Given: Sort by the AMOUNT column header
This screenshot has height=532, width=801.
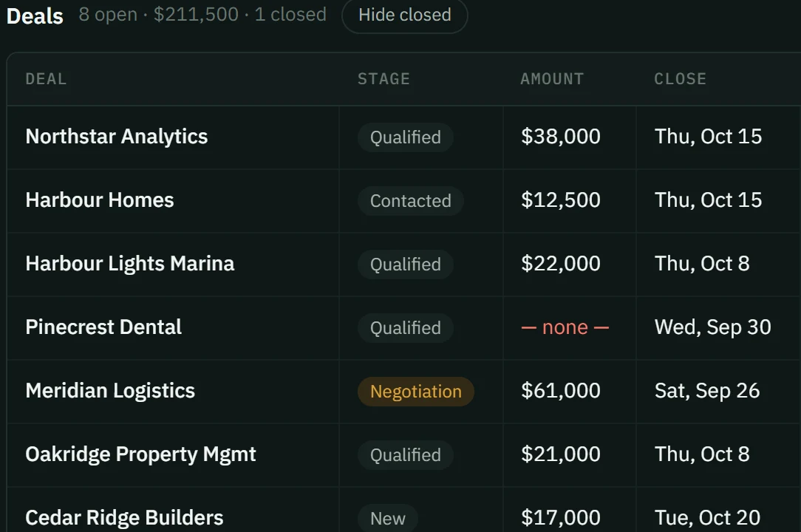Looking at the screenshot, I should tap(552, 79).
